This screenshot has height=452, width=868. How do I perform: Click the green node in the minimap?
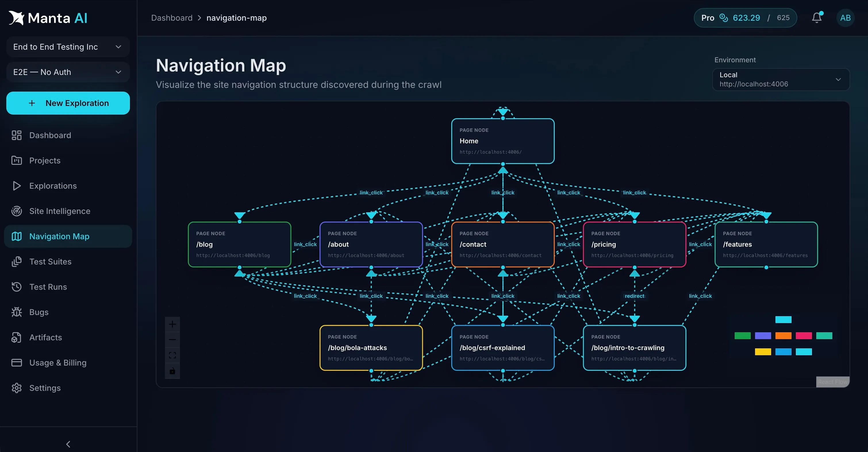tap(743, 335)
